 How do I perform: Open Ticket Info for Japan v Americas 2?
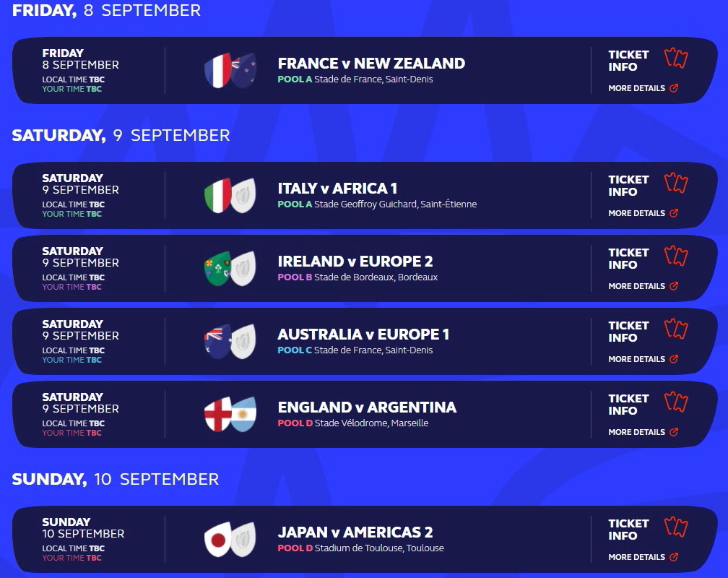point(628,530)
